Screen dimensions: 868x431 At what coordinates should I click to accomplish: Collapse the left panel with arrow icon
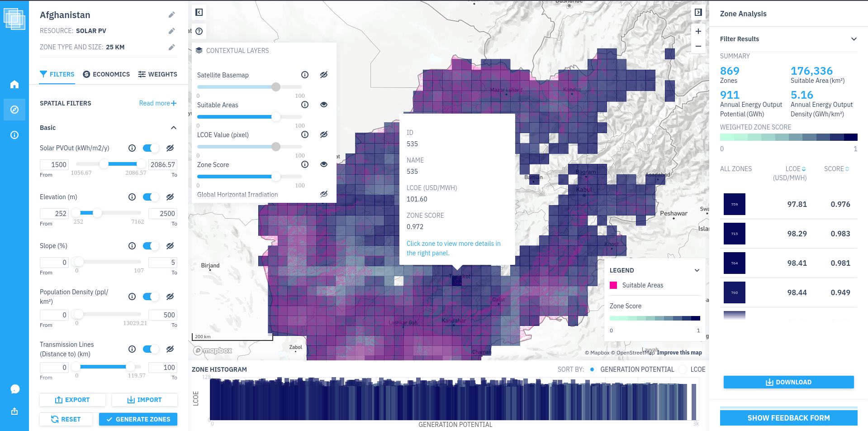pos(199,12)
